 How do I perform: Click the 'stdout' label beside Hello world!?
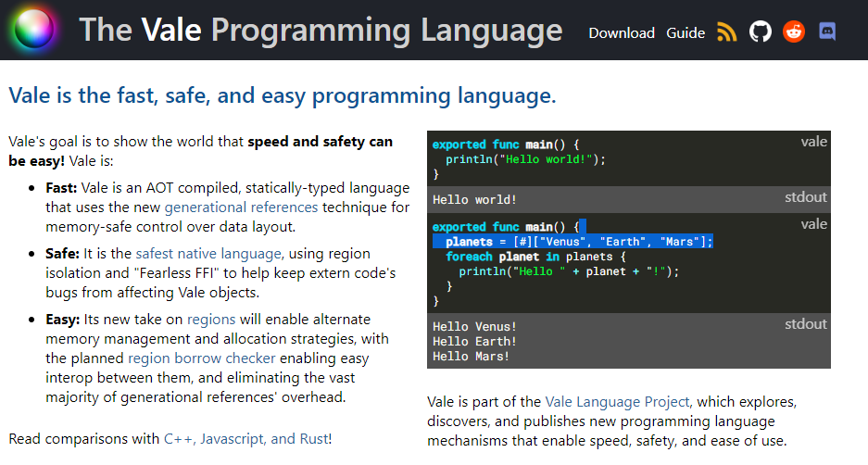(805, 197)
